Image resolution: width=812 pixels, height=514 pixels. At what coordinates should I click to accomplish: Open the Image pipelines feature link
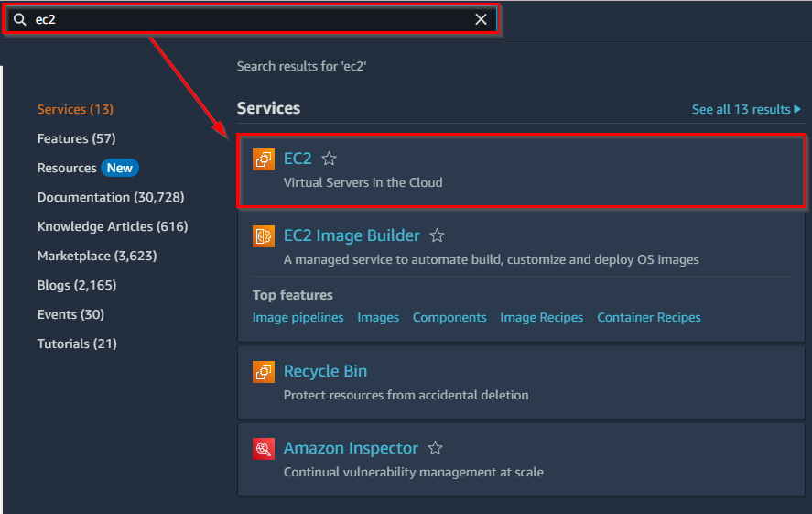click(298, 317)
